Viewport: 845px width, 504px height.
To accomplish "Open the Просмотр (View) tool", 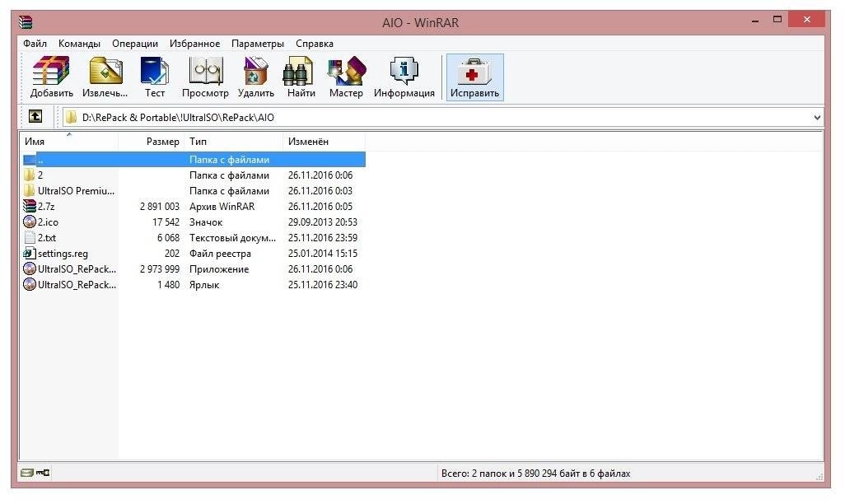I will 205,77.
